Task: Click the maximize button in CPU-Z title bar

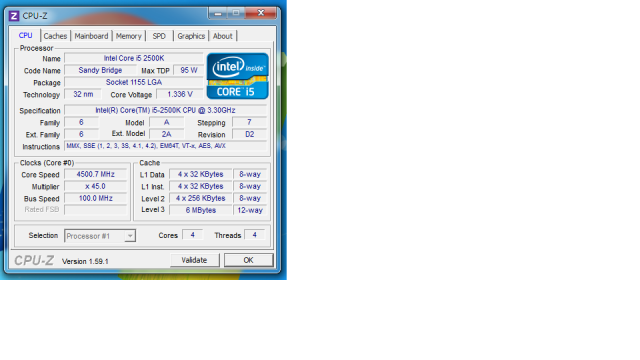Action: point(236,13)
